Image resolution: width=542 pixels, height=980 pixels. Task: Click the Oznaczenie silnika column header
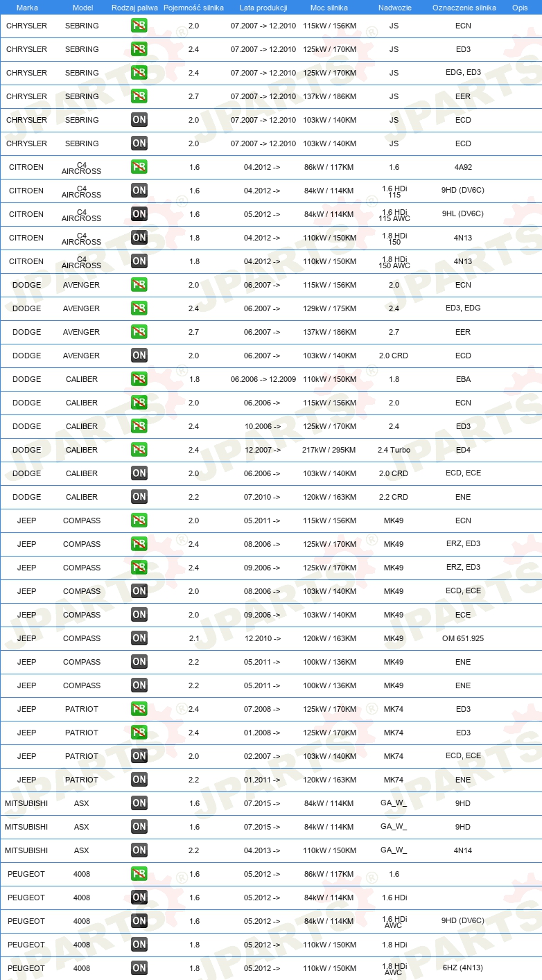pos(464,8)
